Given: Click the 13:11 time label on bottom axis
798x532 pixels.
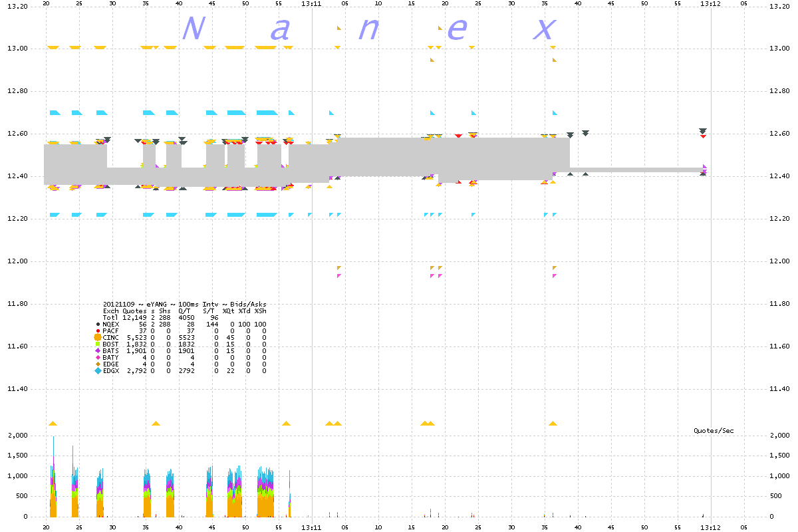Looking at the screenshot, I should click(x=312, y=527).
